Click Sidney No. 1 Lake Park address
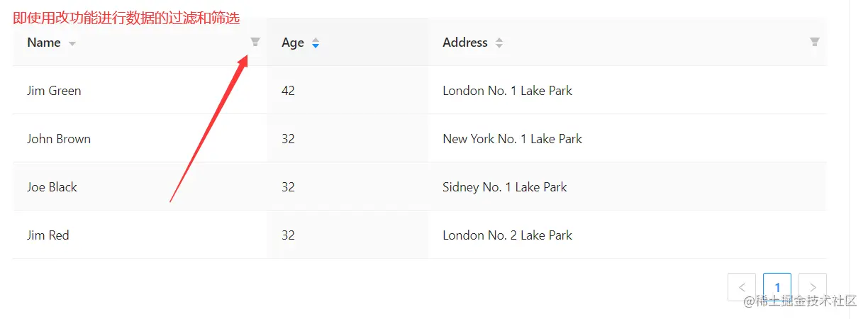868x319 pixels. [x=504, y=187]
